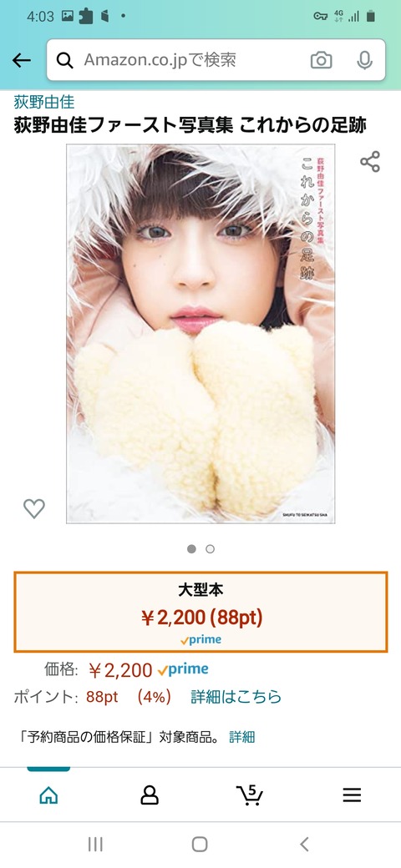Tap the share icon beside cover

[x=370, y=162]
